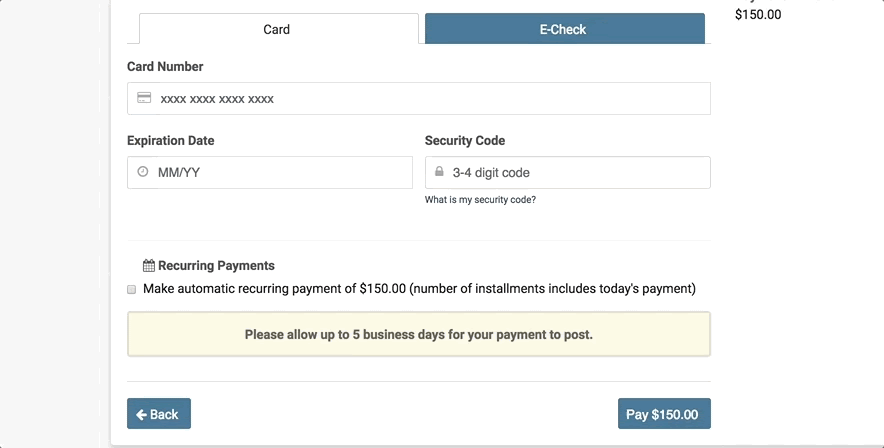The width and height of the screenshot is (884, 448).
Task: Click the calendar icon beside Recurring Payments
Action: (x=149, y=265)
